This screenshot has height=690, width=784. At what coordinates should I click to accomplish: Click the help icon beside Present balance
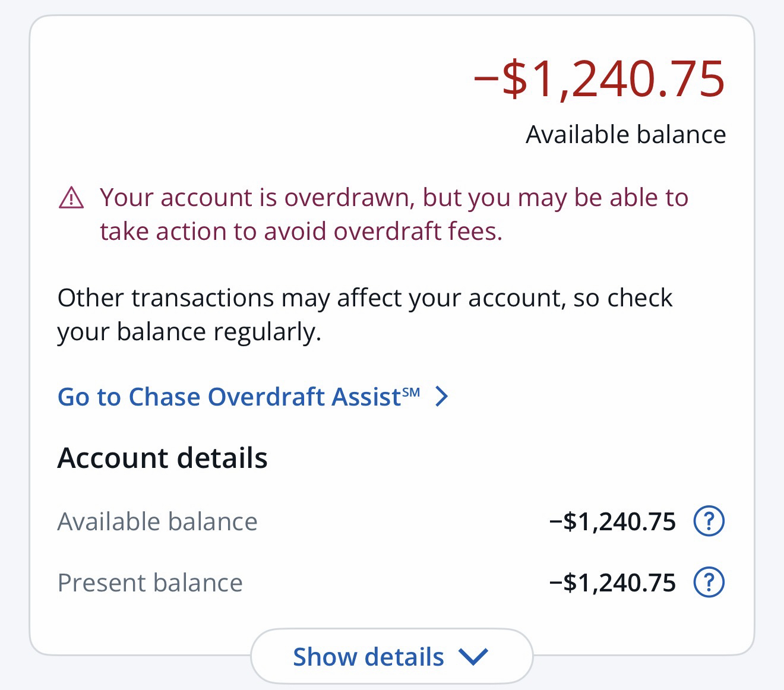pyautogui.click(x=709, y=583)
